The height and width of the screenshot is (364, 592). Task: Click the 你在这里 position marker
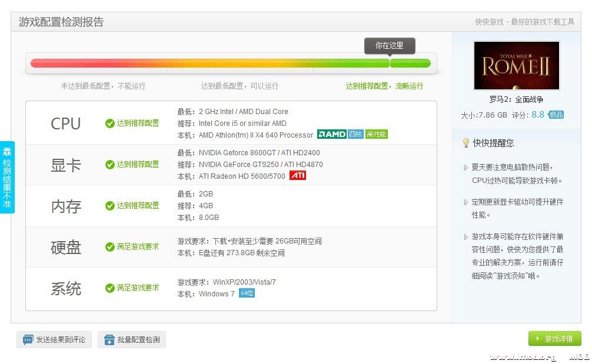coord(390,46)
